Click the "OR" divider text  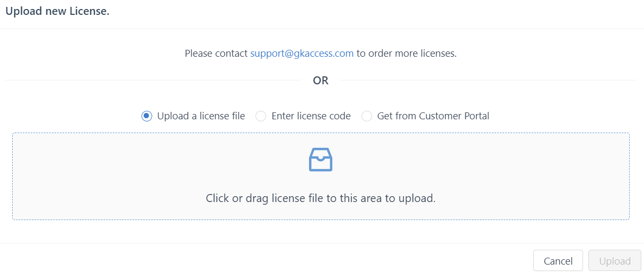321,81
